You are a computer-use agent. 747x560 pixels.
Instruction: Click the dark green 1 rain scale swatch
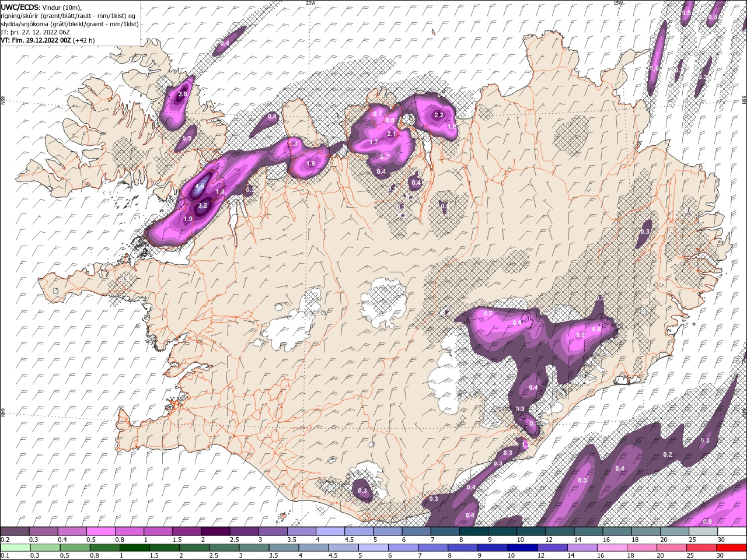pyautogui.click(x=134, y=548)
